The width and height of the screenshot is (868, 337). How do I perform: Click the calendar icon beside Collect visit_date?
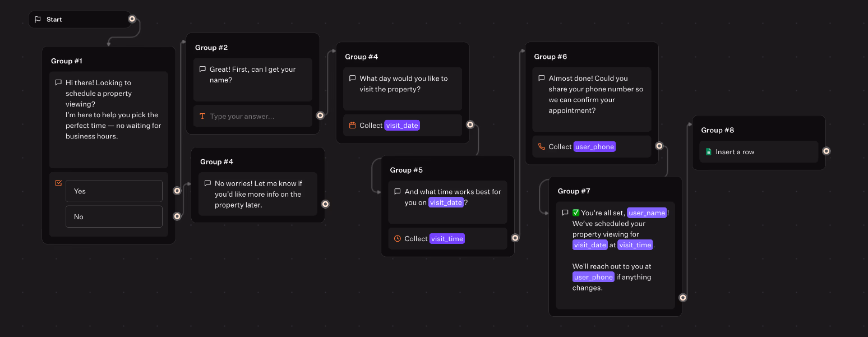point(352,126)
